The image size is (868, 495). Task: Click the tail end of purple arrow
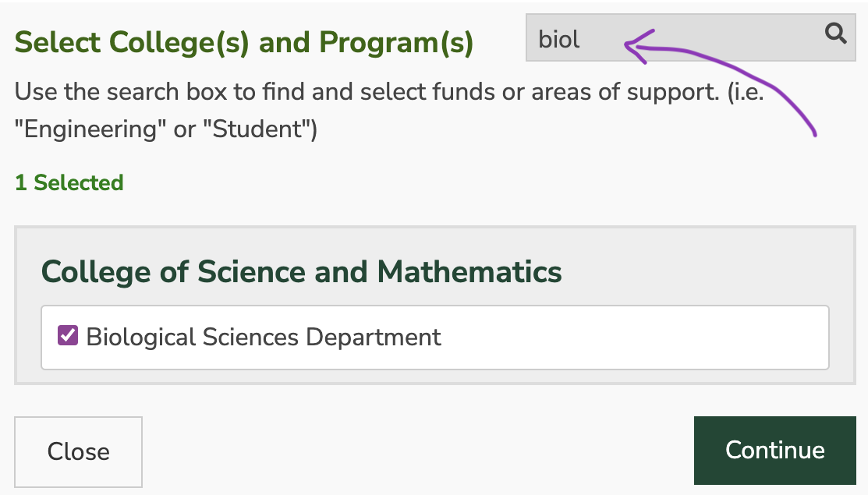coord(814,135)
